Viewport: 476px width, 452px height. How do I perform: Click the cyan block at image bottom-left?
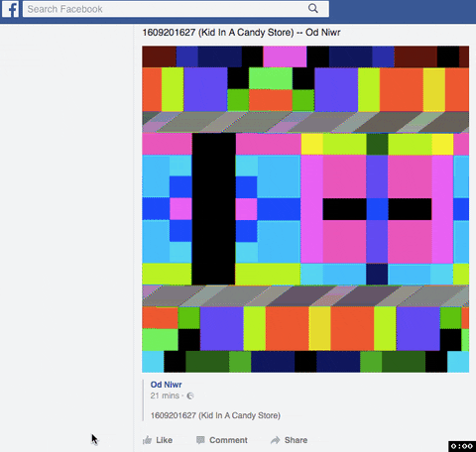tap(153, 362)
